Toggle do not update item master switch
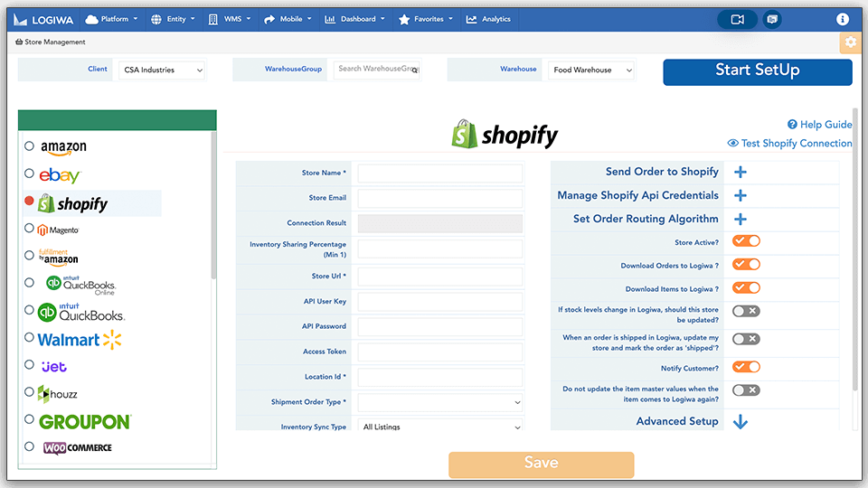Image resolution: width=868 pixels, height=488 pixels. tap(746, 390)
